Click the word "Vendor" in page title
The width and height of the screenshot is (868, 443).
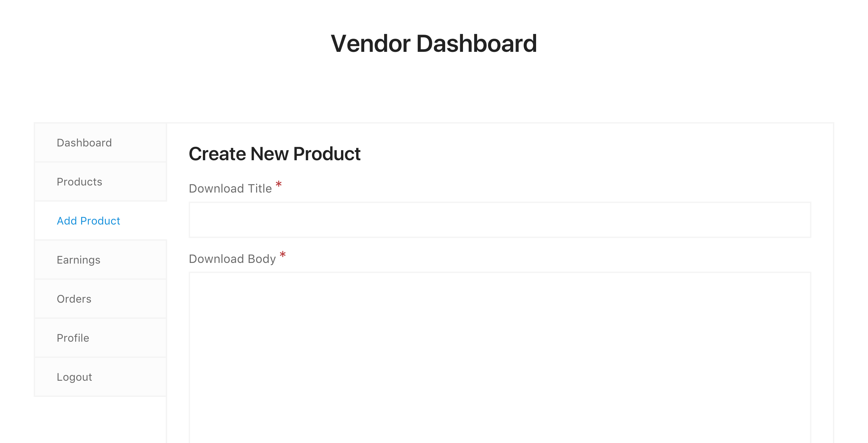click(371, 44)
